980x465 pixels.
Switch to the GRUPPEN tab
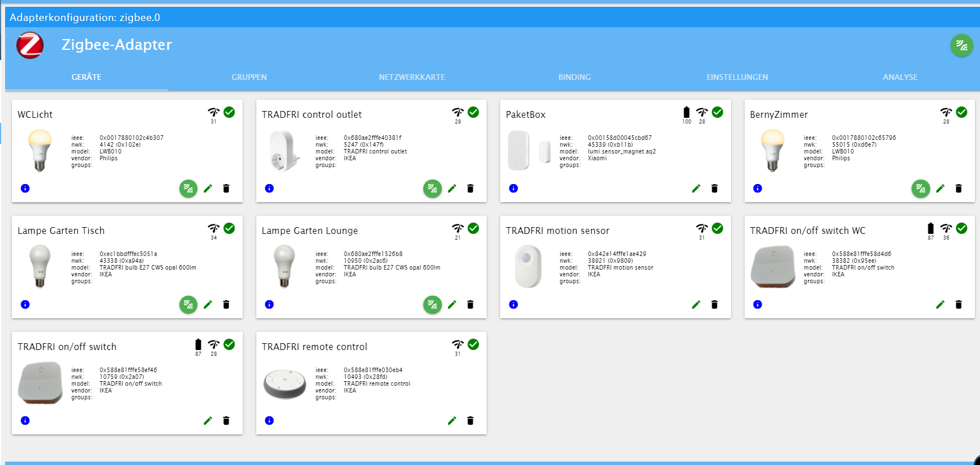(x=249, y=77)
